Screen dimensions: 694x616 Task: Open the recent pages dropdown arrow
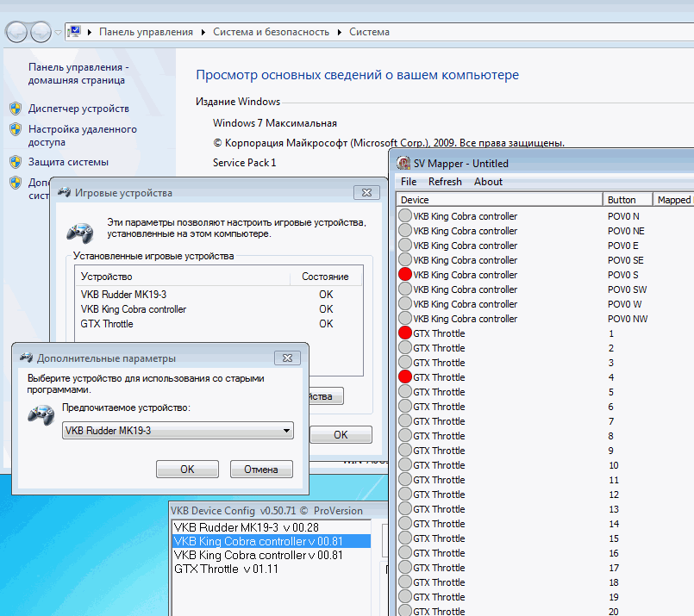58,32
